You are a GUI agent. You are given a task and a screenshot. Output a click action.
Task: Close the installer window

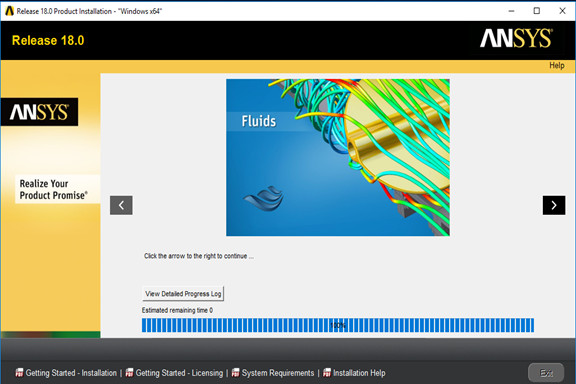tap(562, 11)
